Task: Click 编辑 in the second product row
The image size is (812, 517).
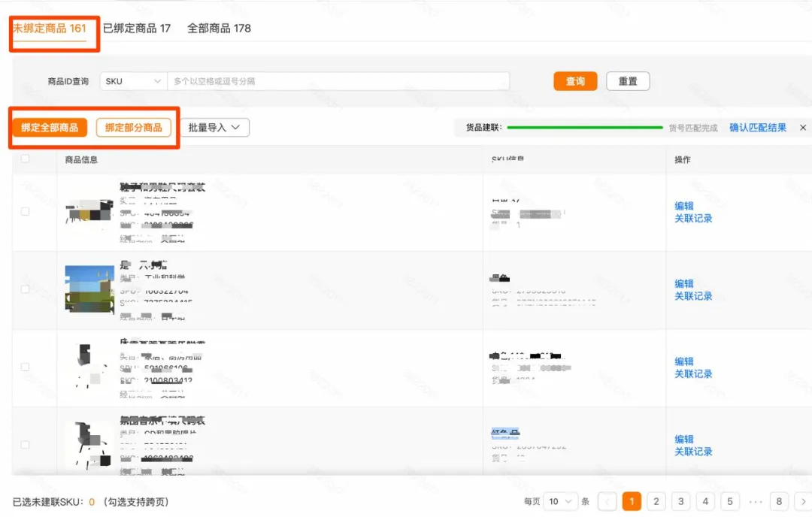Action: coord(683,283)
